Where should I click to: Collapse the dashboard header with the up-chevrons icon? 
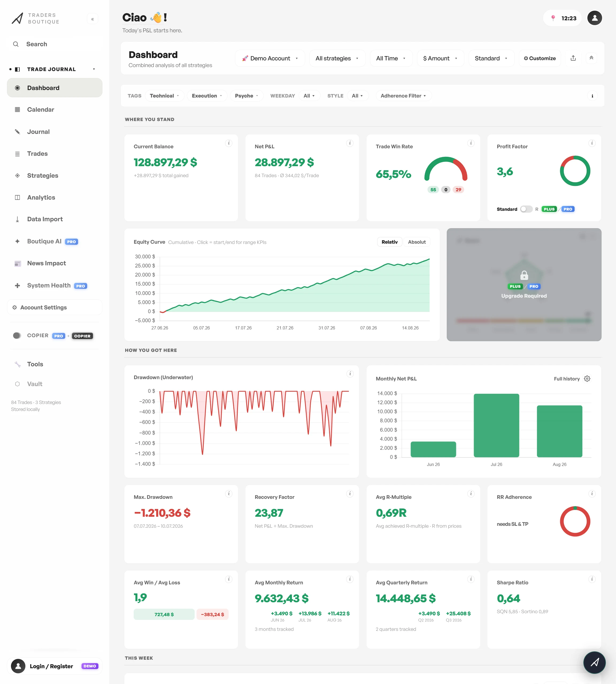pos(591,58)
